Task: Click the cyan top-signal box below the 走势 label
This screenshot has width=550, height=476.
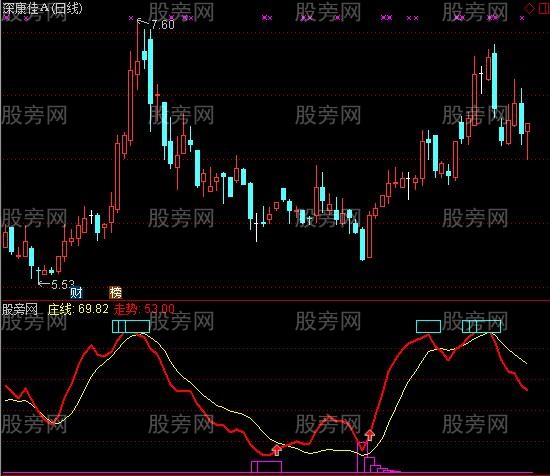Action: click(131, 326)
